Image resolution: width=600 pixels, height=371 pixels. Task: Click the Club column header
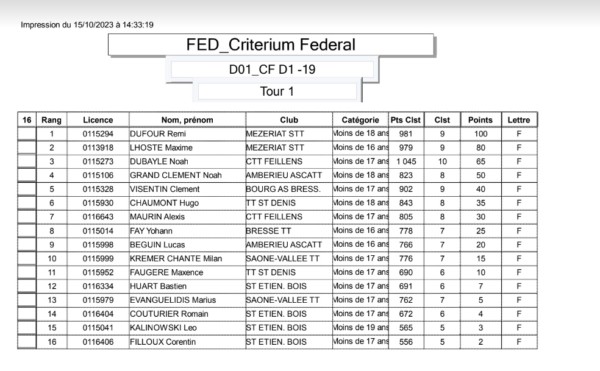coord(289,120)
